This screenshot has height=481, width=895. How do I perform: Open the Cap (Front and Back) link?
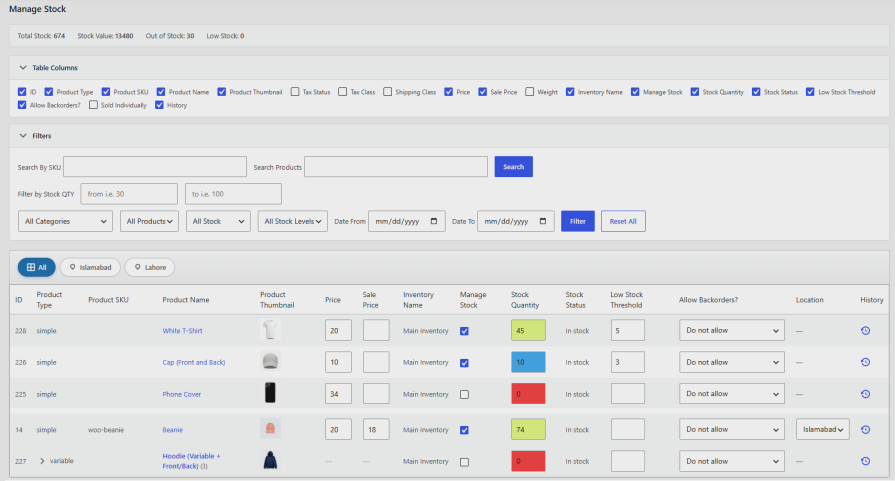coord(194,362)
